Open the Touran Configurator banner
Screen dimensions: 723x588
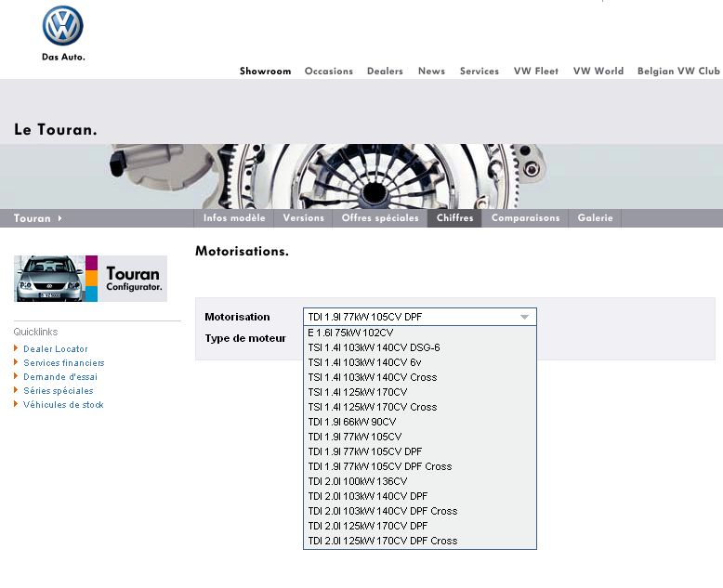90,279
